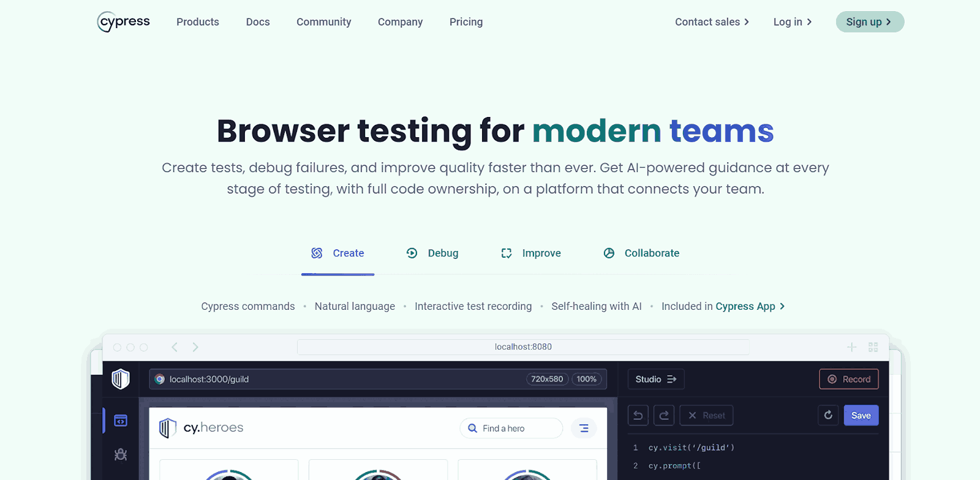Click the cy.heroes logo

tap(202, 428)
